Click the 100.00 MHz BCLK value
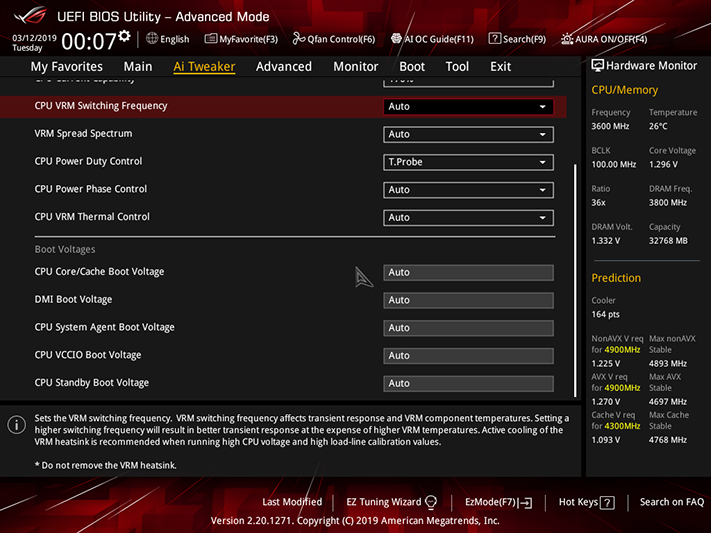Image resolution: width=711 pixels, height=533 pixels. click(614, 165)
